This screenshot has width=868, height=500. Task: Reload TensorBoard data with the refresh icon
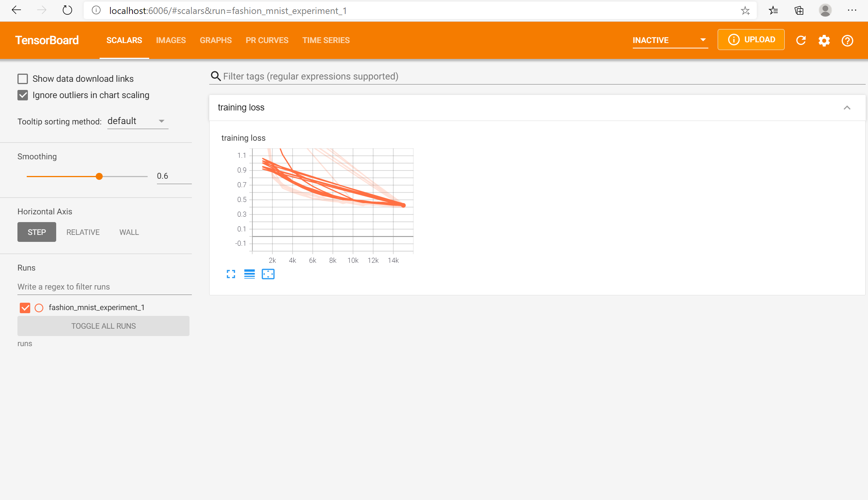[801, 40]
